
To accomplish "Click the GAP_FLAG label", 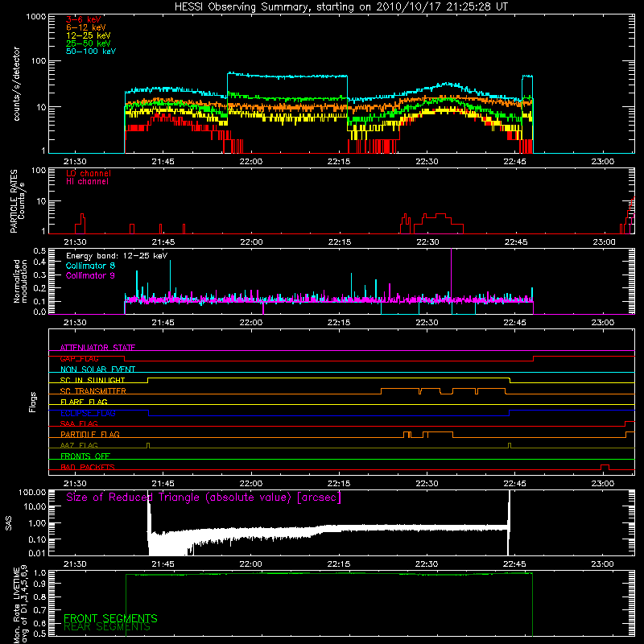I will click(x=79, y=358).
